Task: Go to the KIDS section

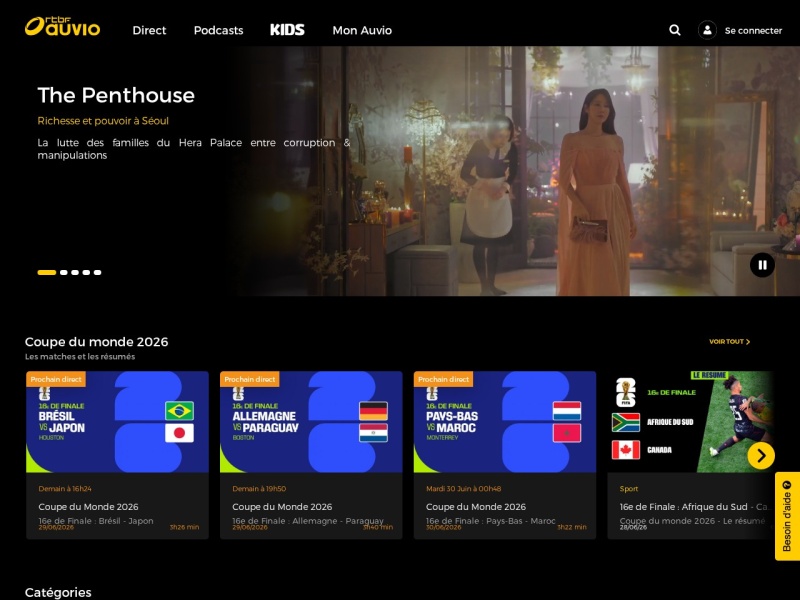Action: 287,30
